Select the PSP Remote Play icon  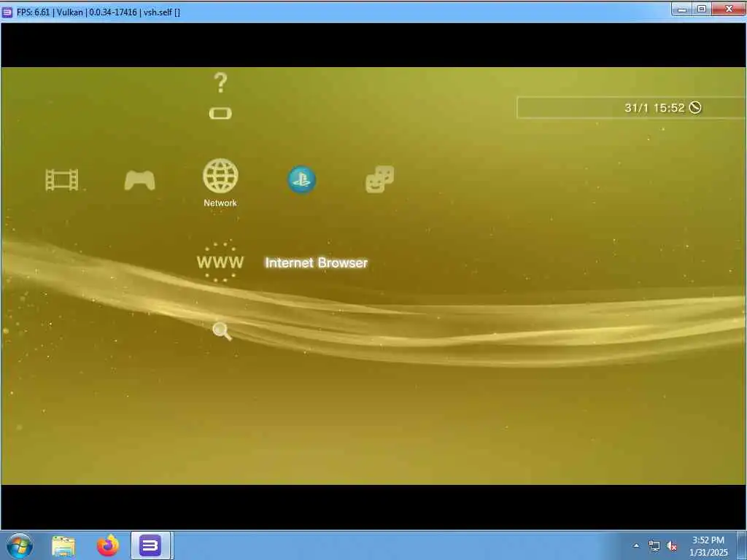click(x=220, y=113)
